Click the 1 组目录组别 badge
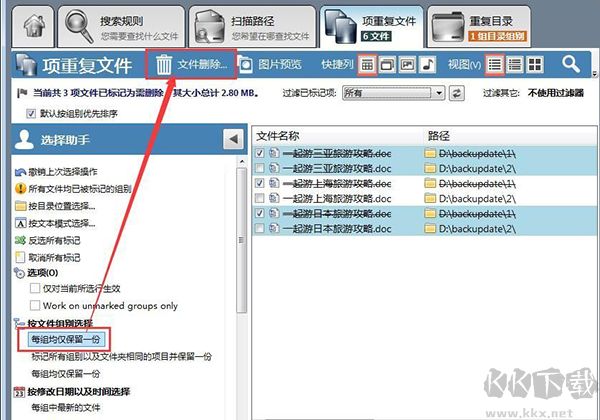This screenshot has height=420, width=600. 497,36
